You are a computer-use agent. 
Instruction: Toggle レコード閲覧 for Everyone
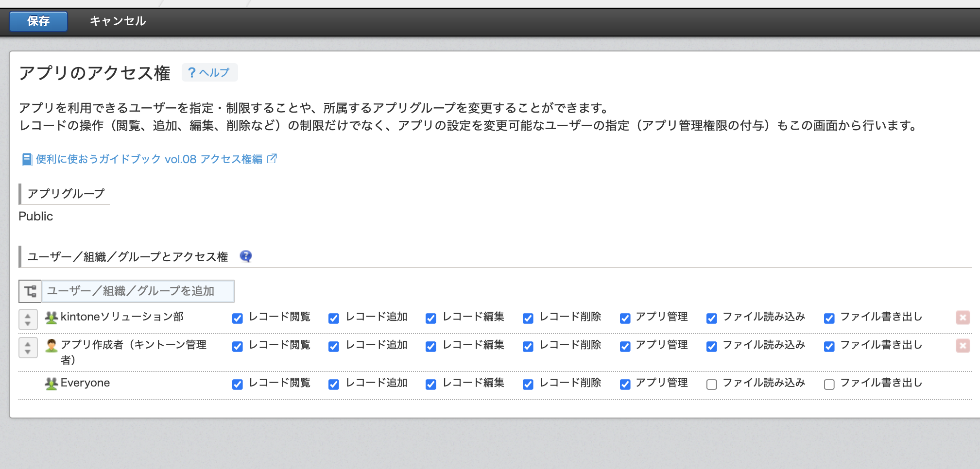[238, 385]
